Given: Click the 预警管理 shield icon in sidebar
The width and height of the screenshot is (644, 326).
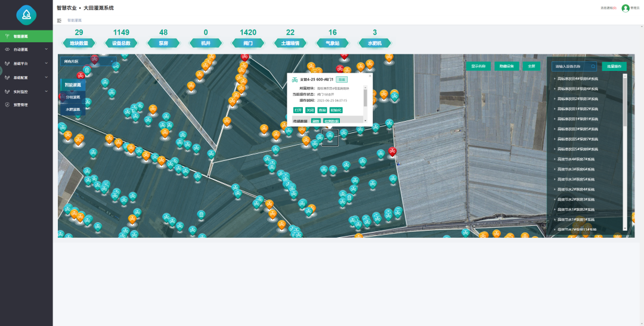Looking at the screenshot, I should pos(7,105).
